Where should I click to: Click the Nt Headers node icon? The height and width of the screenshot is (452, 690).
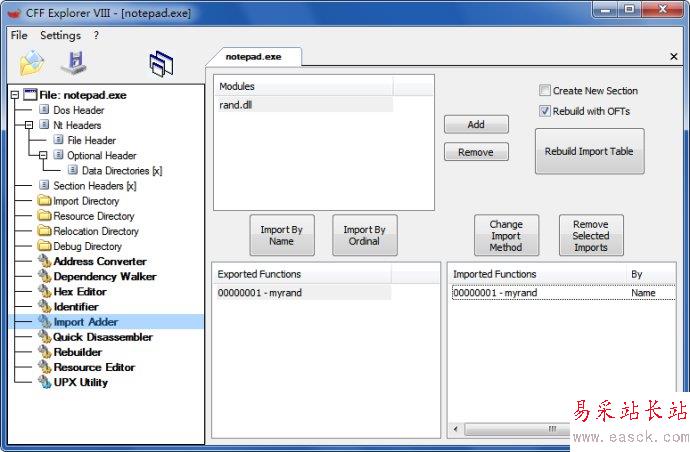[x=44, y=125]
